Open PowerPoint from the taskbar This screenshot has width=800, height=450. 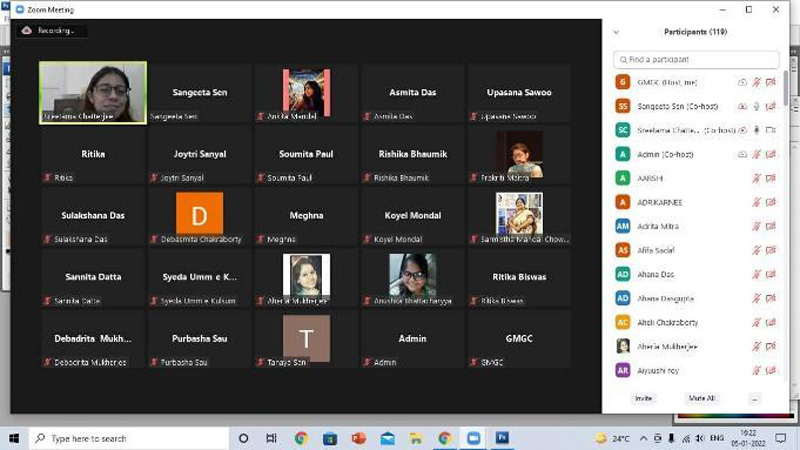click(358, 438)
